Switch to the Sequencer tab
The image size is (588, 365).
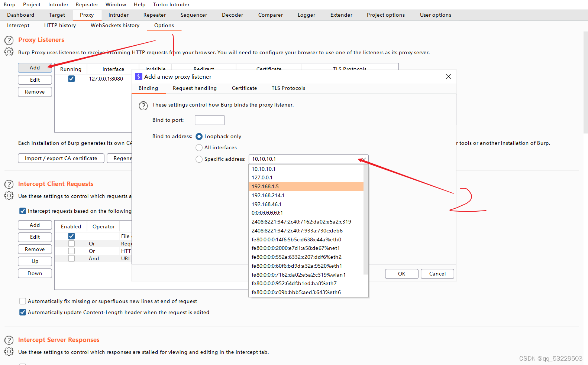click(x=194, y=15)
